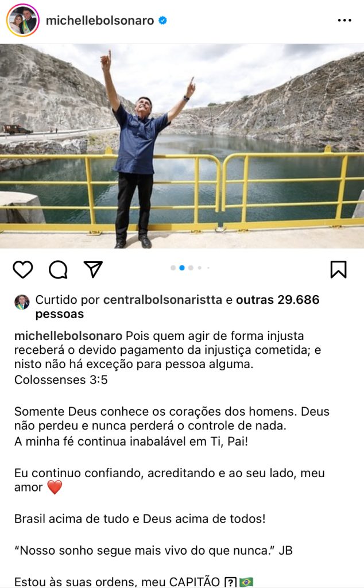Tap the blue verified badge
364x588 pixels.
point(162,20)
